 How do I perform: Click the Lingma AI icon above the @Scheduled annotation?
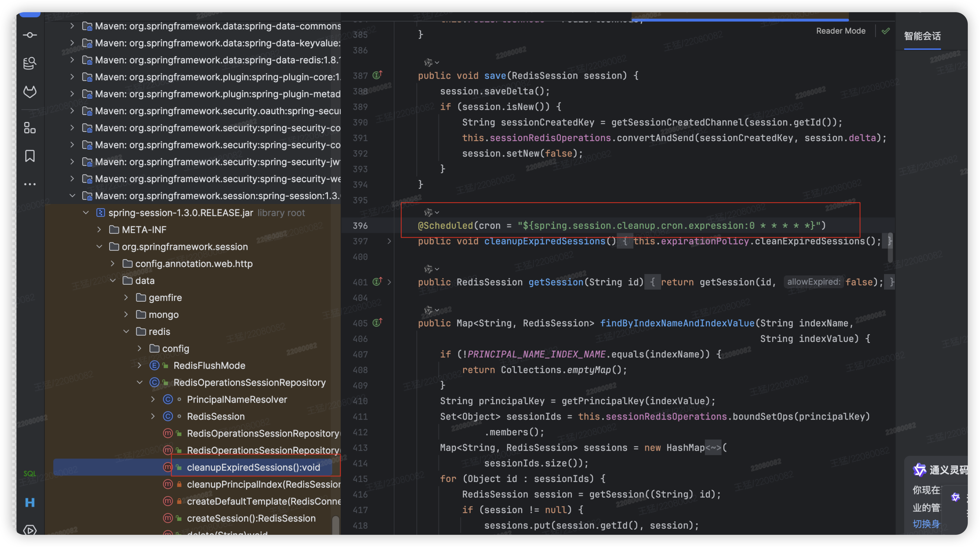429,212
